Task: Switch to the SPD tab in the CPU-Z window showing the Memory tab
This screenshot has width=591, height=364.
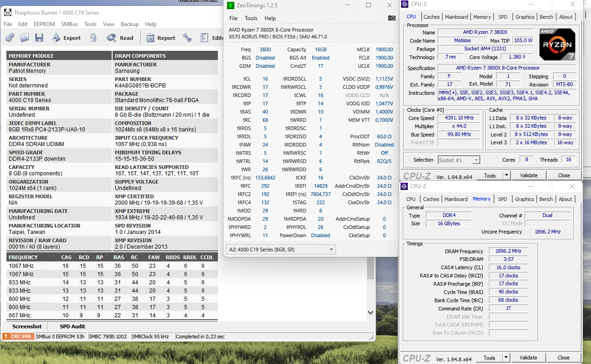Action: [502, 199]
